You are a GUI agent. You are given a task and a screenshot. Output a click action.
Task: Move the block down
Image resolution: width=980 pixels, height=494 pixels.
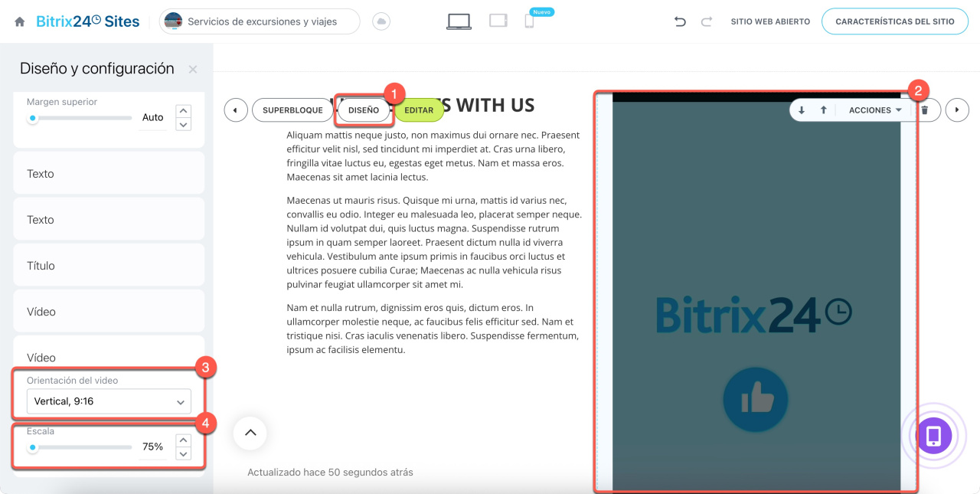coord(802,110)
